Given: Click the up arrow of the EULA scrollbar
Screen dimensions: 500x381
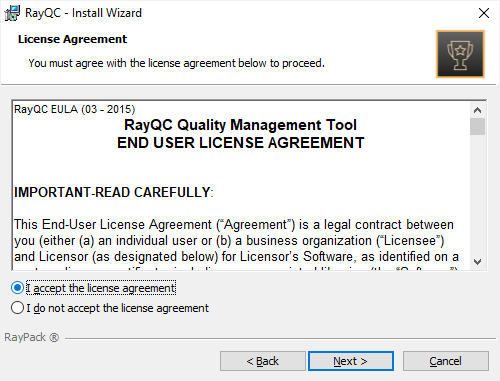Looking at the screenshot, I should coord(477,110).
